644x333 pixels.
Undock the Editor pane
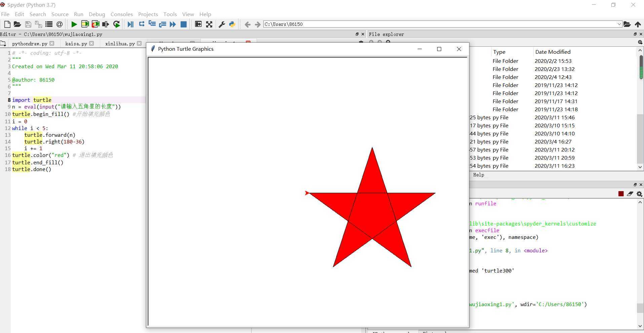pyautogui.click(x=357, y=34)
